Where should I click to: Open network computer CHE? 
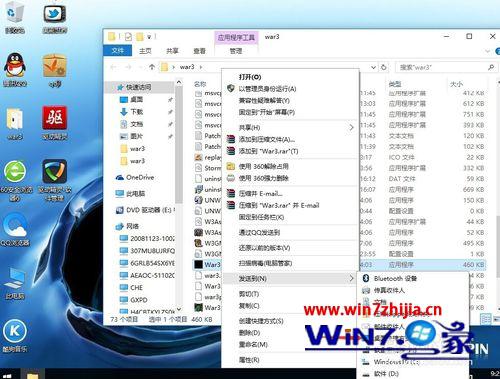click(136, 287)
